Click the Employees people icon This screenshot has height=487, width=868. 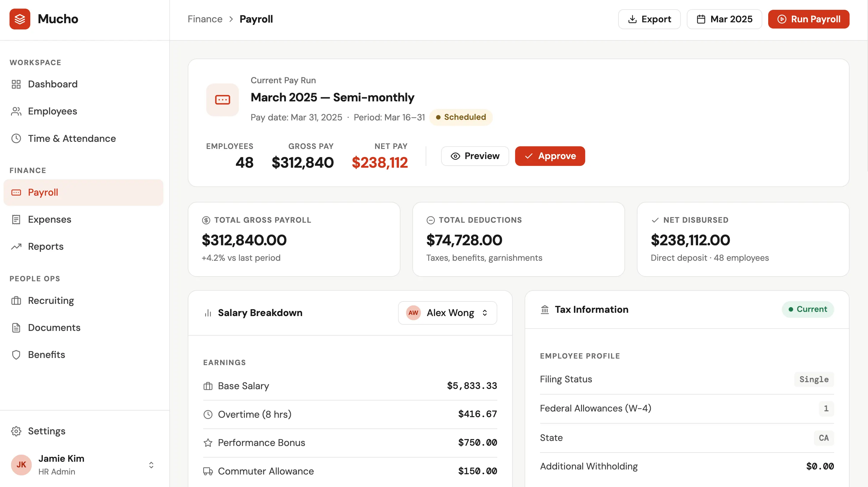click(16, 111)
